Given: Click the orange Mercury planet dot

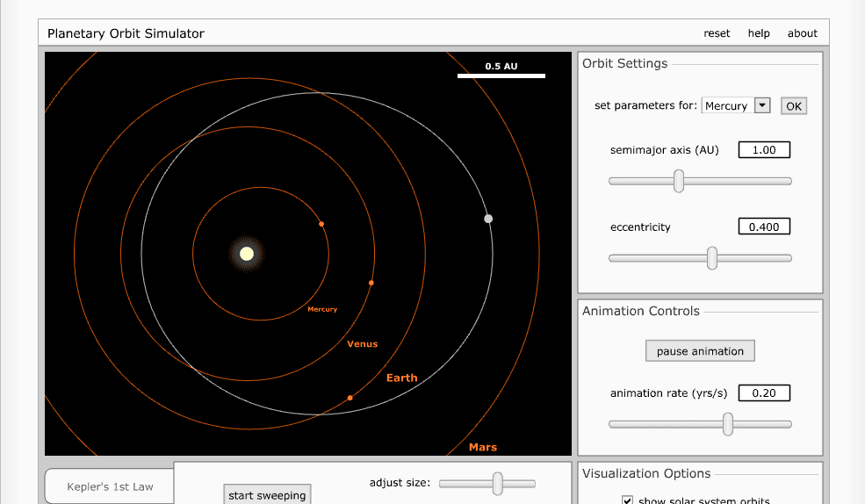Looking at the screenshot, I should click(321, 224).
